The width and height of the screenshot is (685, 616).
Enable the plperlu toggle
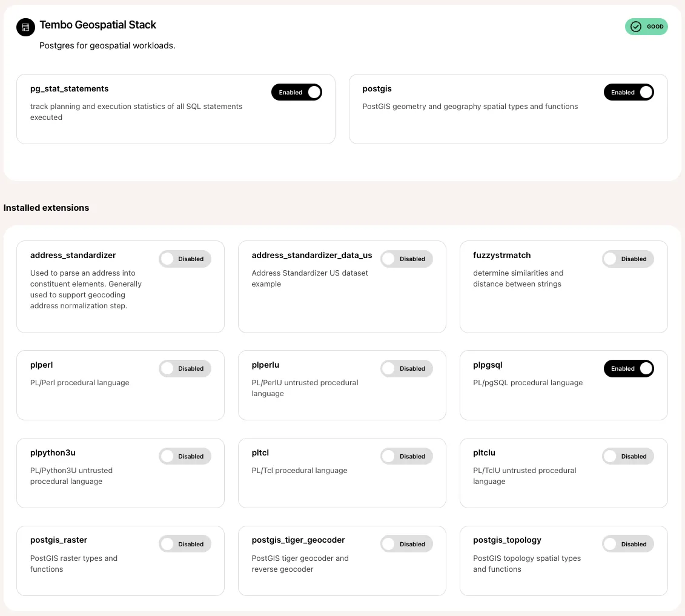coord(406,368)
